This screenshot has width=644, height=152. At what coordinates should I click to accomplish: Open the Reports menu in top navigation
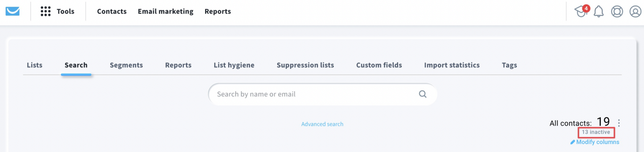[218, 11]
